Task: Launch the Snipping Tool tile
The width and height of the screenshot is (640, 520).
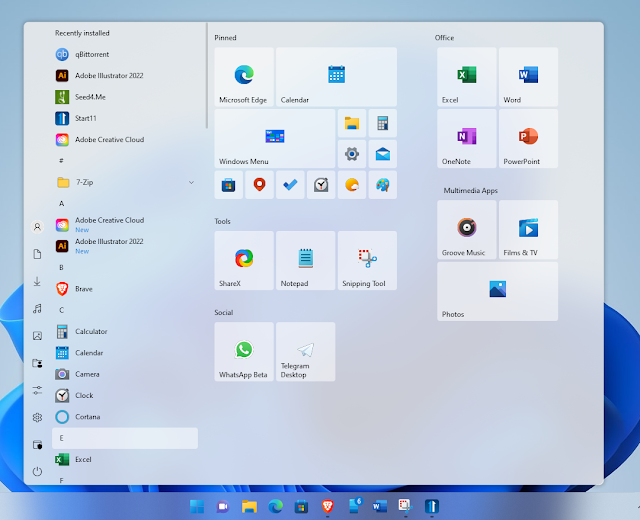Action: click(x=367, y=260)
